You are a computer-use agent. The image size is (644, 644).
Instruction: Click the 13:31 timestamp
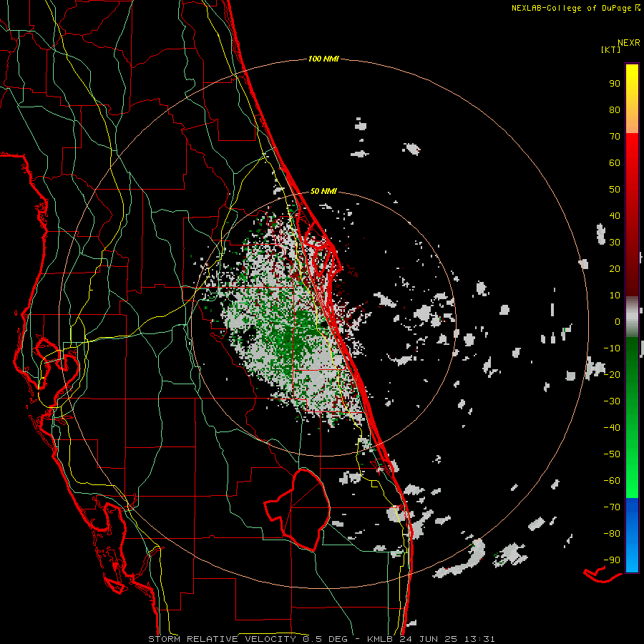click(x=479, y=639)
